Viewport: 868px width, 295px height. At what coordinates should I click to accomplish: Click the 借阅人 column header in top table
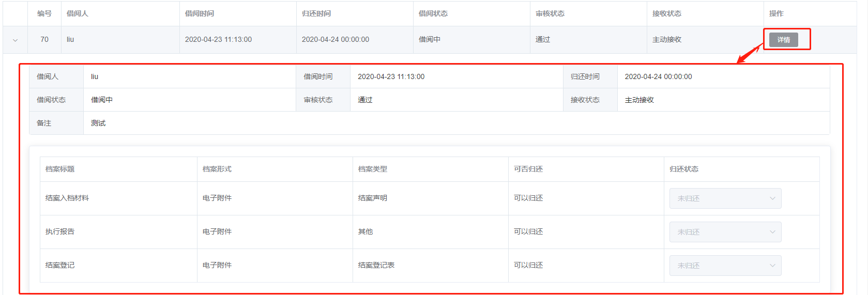point(78,13)
